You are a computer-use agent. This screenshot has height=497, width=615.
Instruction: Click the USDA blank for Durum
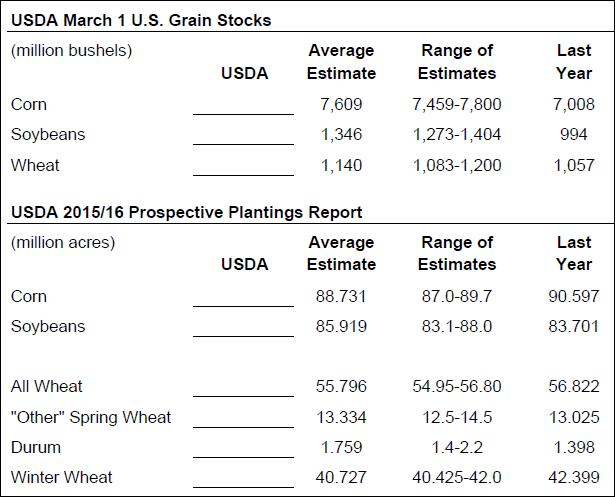[243, 449]
